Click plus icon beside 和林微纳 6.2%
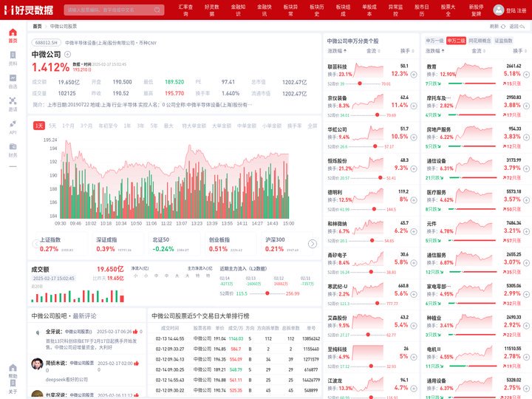 [x=414, y=231]
